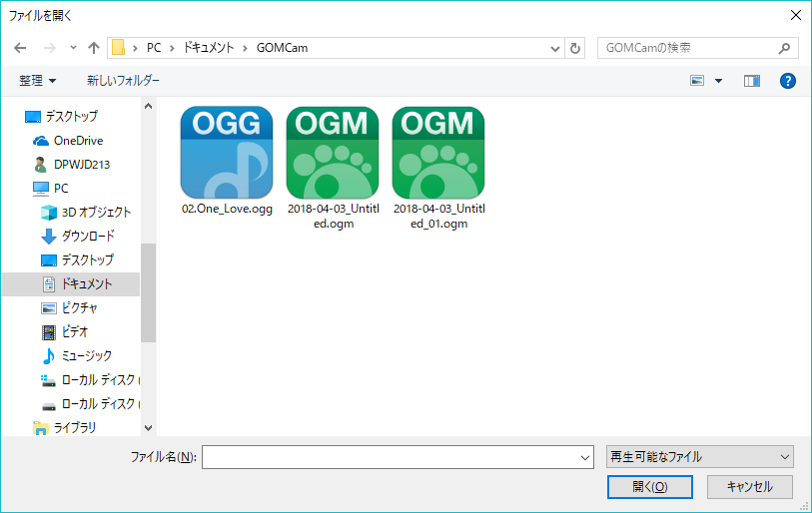The height and width of the screenshot is (513, 812).
Task: Select the 02.One_Love.ogg file icon
Action: [x=227, y=153]
